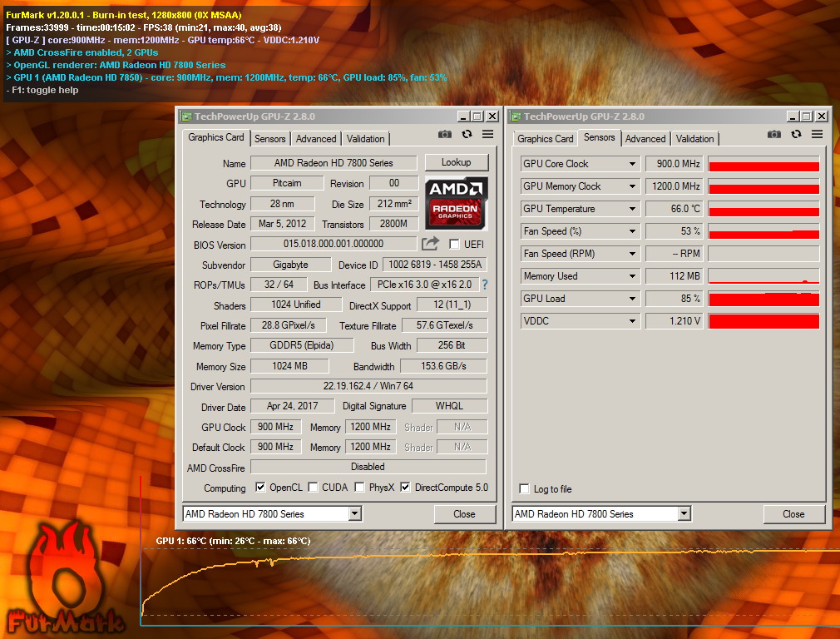Click the screenshot camera icon in Sensors GPU-Z window
This screenshot has width=840, height=639.
click(774, 134)
